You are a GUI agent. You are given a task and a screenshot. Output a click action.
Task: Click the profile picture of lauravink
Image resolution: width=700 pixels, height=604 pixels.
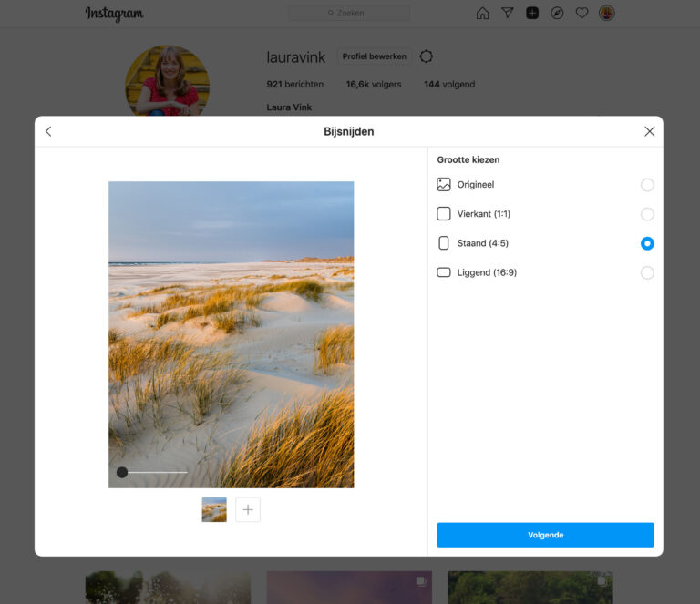(167, 81)
